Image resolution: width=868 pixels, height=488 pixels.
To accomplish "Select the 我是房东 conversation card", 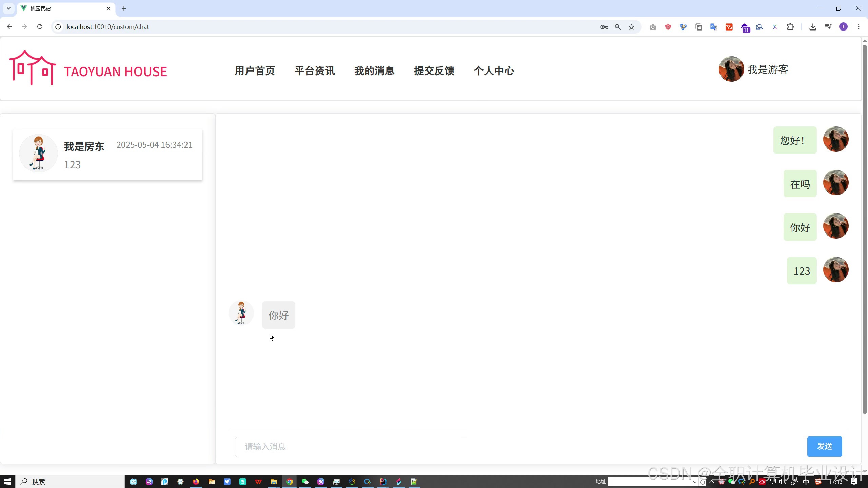I will point(108,155).
